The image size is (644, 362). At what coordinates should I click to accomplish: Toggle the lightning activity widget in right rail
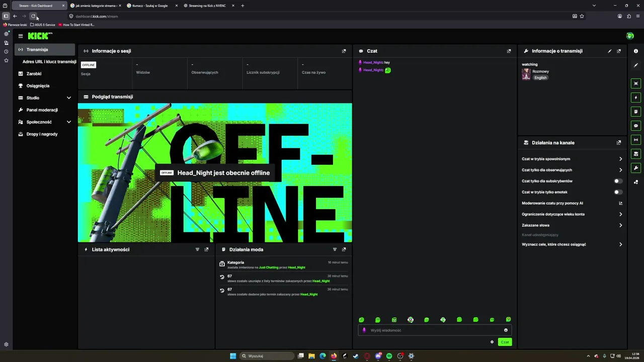tap(636, 98)
